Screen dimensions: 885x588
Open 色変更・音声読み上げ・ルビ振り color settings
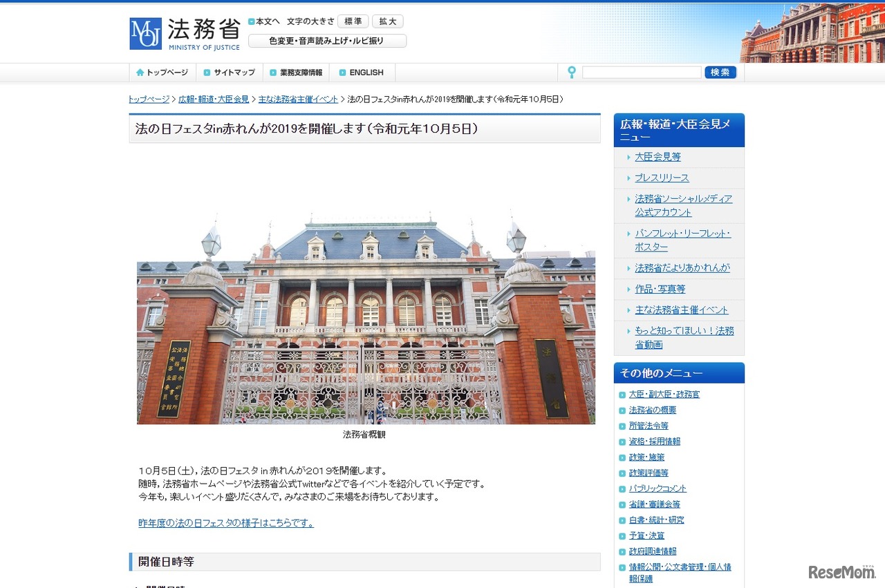[330, 40]
